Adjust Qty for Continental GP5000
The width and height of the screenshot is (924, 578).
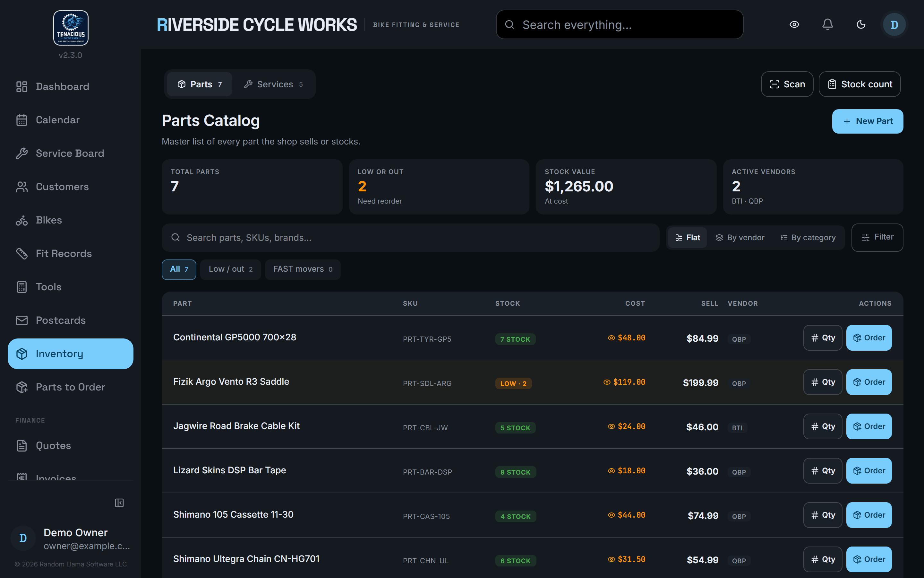[823, 338]
